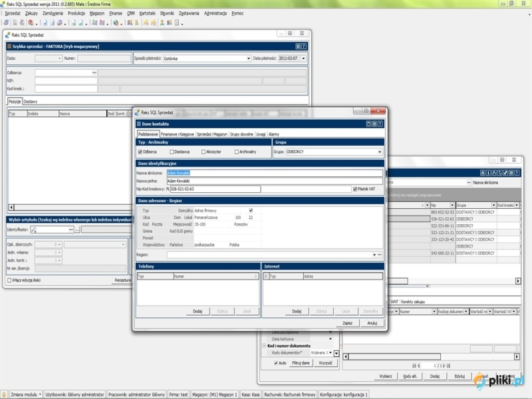This screenshot has height=399, width=532.
Task: Go to last page in contacts list navigator
Action: tap(448, 365)
